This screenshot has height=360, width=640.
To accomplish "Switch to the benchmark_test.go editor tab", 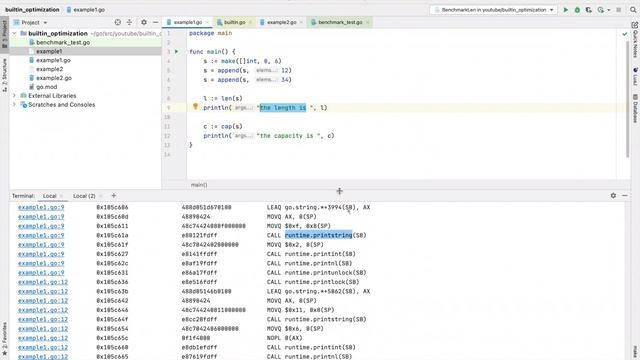I will (x=340, y=22).
